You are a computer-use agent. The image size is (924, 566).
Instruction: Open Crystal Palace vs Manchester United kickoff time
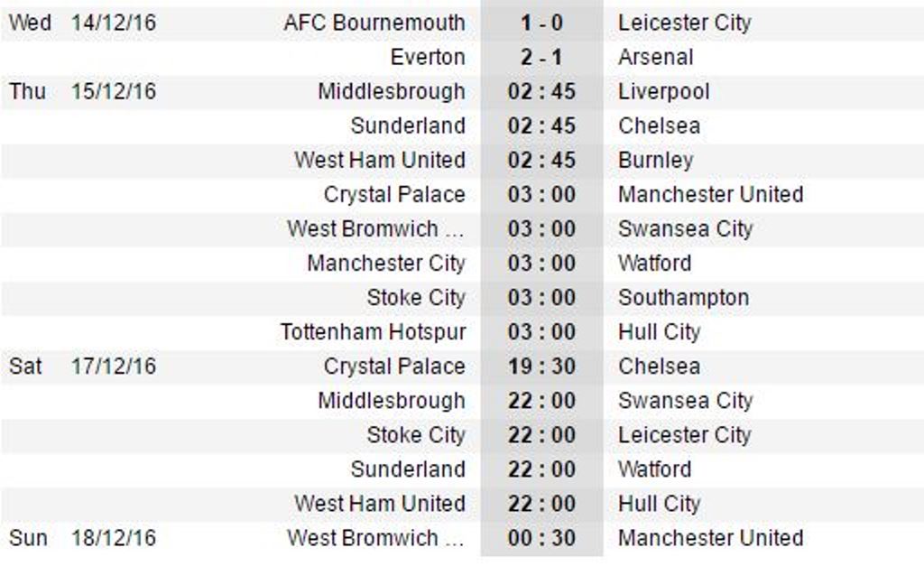tap(541, 195)
